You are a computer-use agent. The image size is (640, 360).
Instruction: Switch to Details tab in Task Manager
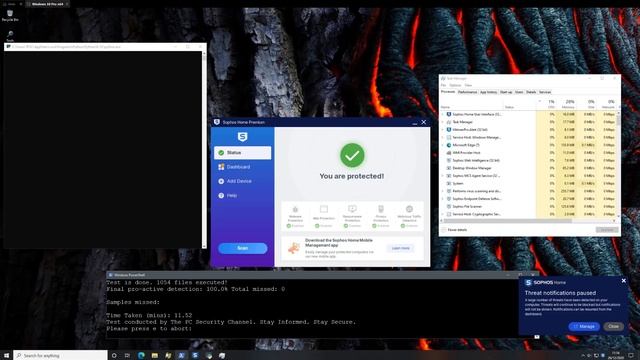(531, 92)
